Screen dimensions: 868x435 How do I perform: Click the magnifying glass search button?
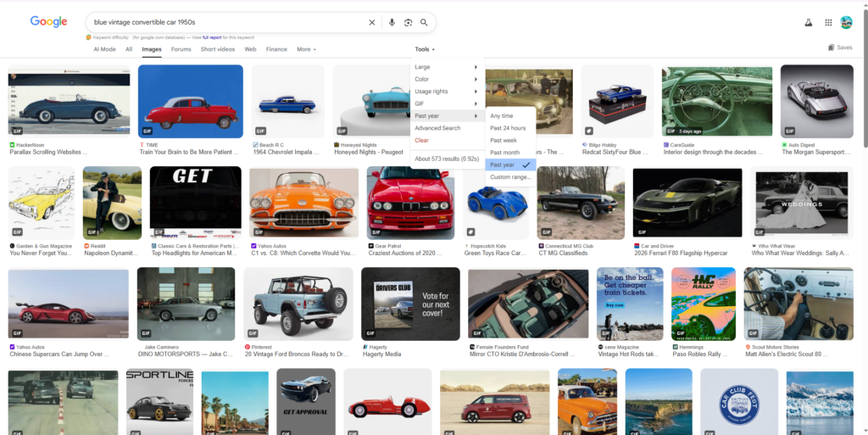point(424,23)
